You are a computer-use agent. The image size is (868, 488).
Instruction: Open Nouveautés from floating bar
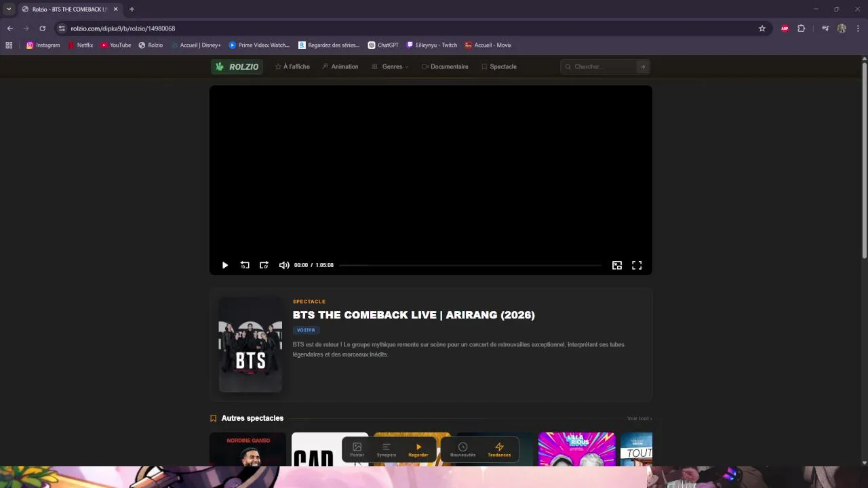[463, 449]
